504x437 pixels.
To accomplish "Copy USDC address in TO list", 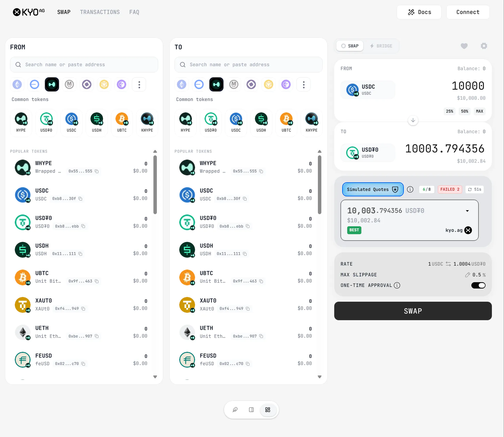I will 245,199.
